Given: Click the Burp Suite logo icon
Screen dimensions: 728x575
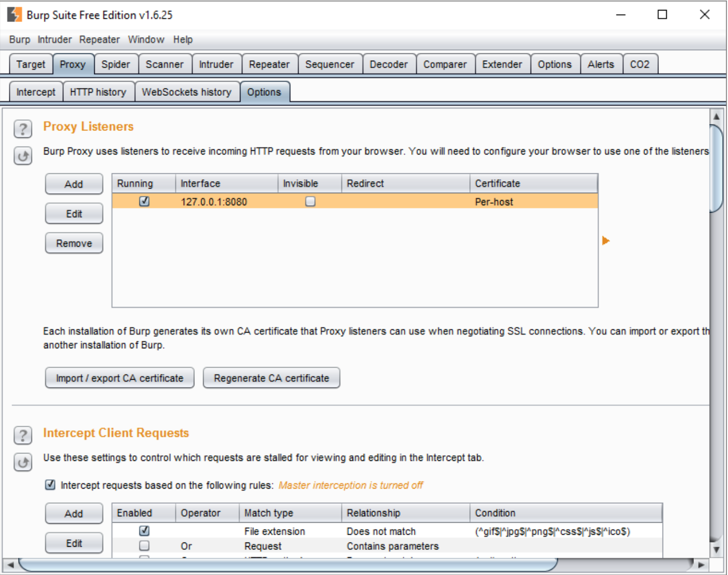Looking at the screenshot, I should pyautogui.click(x=14, y=15).
